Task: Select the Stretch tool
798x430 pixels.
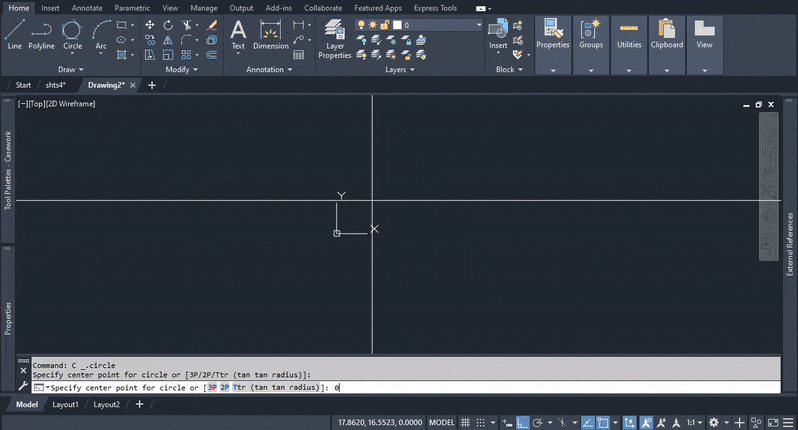Action: (150, 54)
